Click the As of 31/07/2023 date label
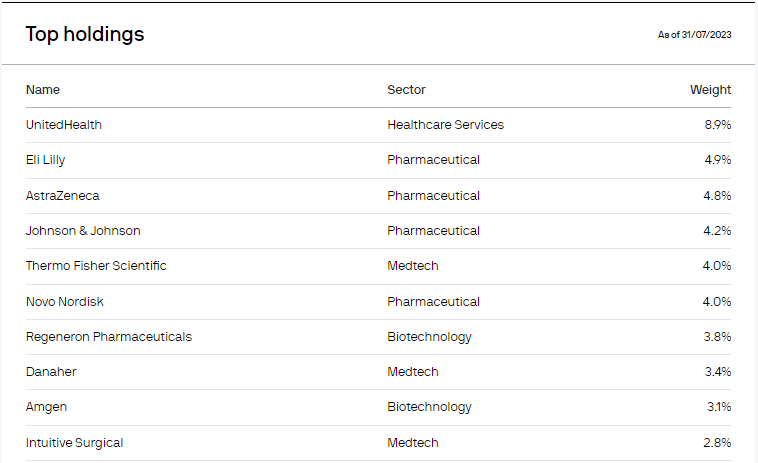The image size is (758, 463). coord(694,35)
